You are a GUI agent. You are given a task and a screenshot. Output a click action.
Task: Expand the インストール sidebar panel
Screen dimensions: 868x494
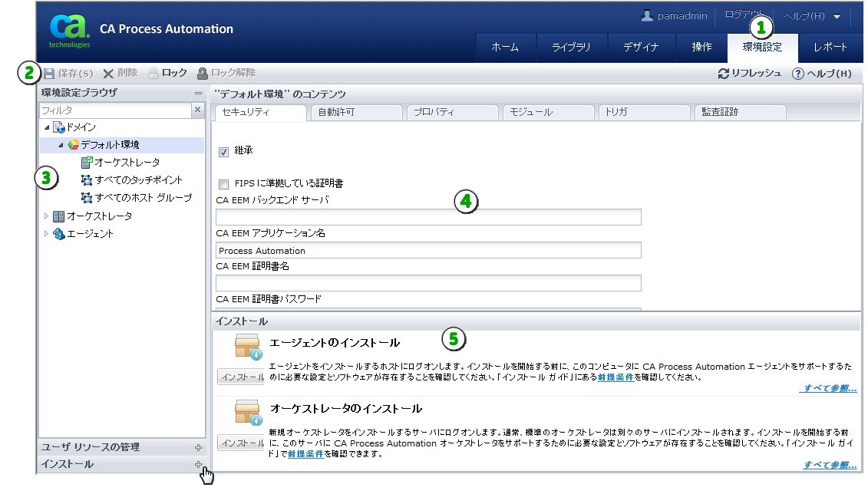tap(198, 465)
